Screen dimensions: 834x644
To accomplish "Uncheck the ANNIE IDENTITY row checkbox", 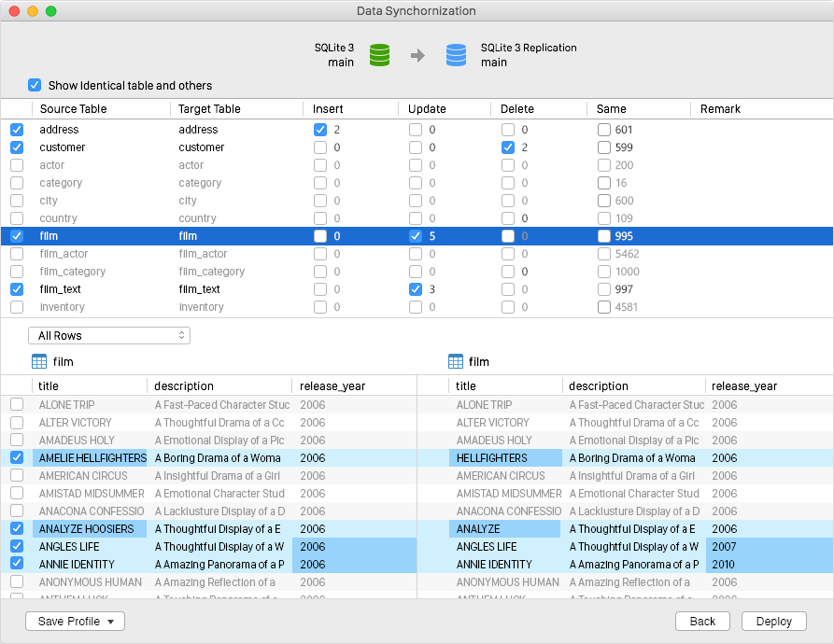I will click(x=17, y=564).
